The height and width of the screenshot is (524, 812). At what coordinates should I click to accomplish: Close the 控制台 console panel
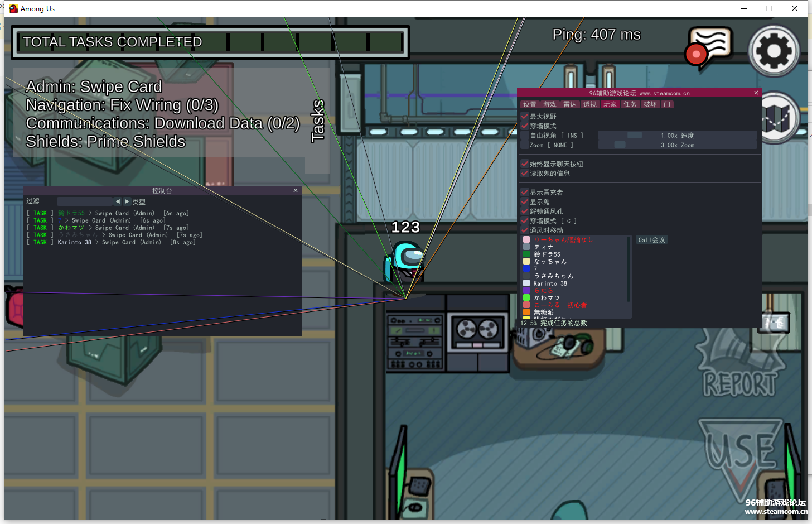click(296, 191)
